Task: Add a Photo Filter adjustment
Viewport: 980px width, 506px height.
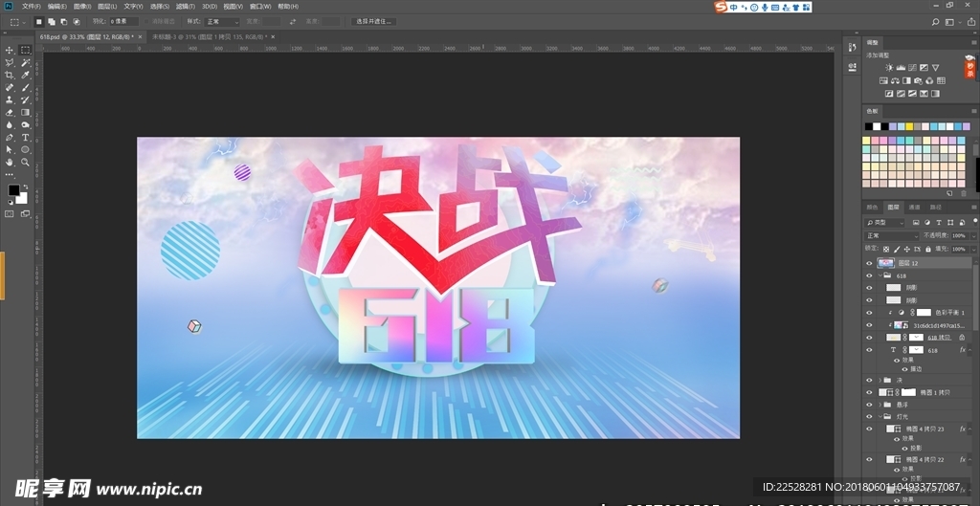Action: (918, 80)
